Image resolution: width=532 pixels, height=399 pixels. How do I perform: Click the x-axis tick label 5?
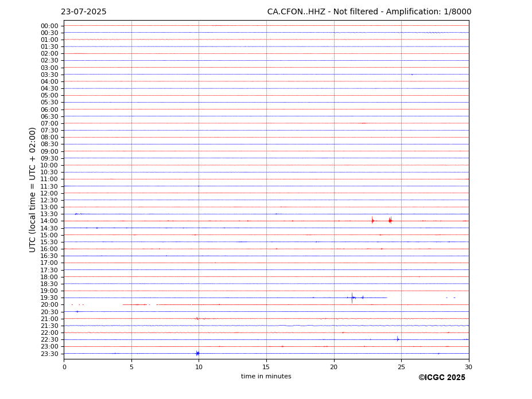131,367
